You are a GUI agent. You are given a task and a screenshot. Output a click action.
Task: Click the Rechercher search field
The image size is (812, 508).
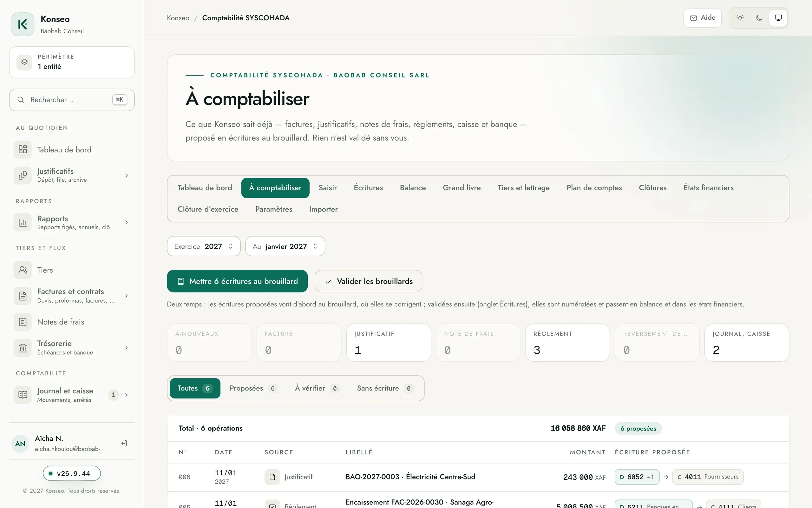click(72, 100)
